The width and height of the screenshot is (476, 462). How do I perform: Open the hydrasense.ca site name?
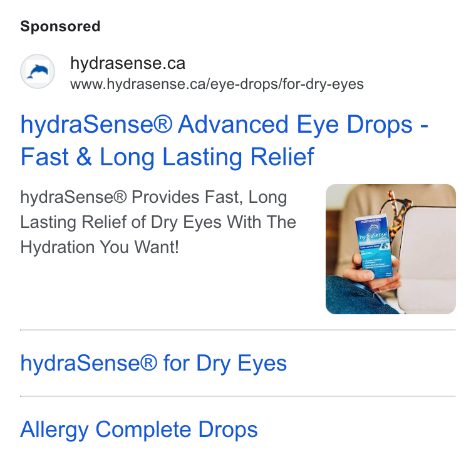coord(128,63)
